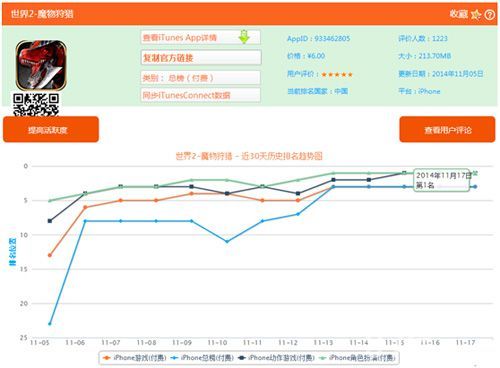Click the green download arrow icon
This screenshot has width=500, height=368.
coord(244,37)
